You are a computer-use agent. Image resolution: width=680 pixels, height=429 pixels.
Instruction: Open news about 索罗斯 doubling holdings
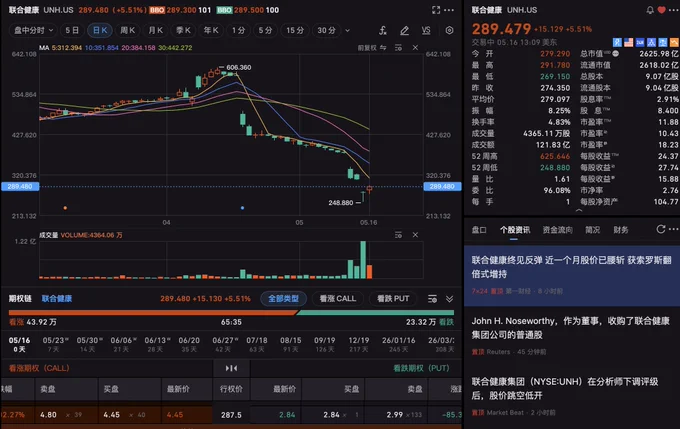572,276
